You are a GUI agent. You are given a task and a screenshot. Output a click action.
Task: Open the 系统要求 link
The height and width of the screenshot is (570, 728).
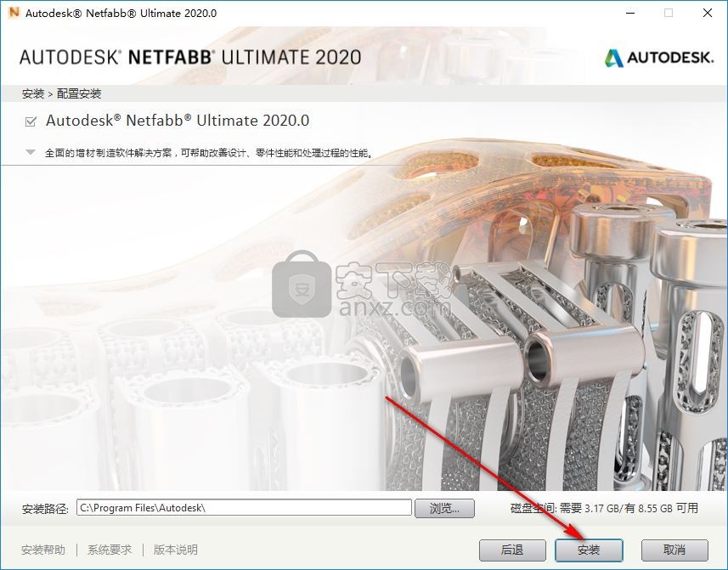pyautogui.click(x=110, y=550)
